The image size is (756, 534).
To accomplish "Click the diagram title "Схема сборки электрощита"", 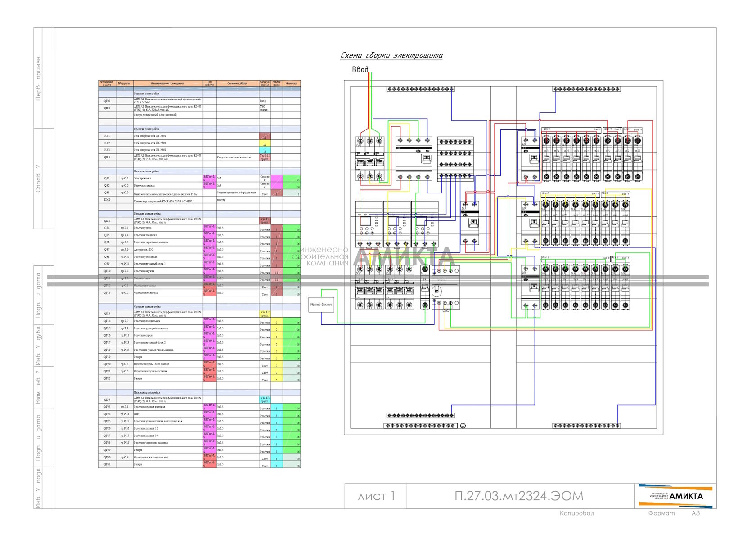I will (391, 55).
